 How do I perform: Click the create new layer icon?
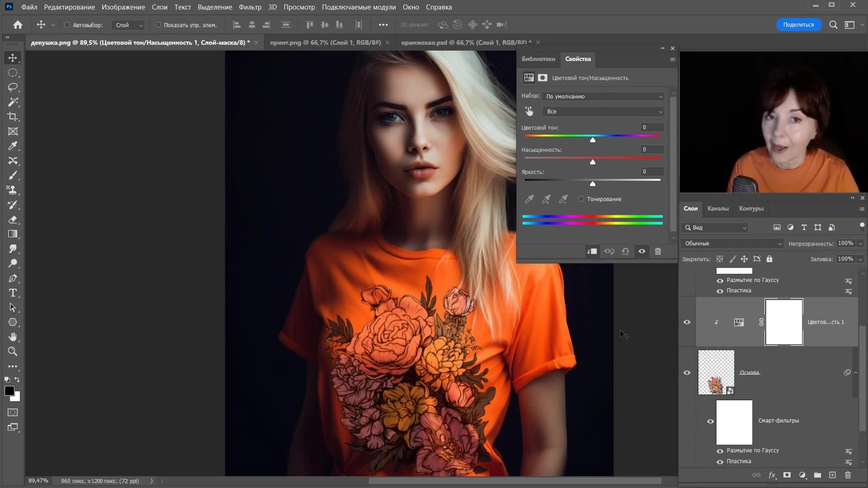832,475
